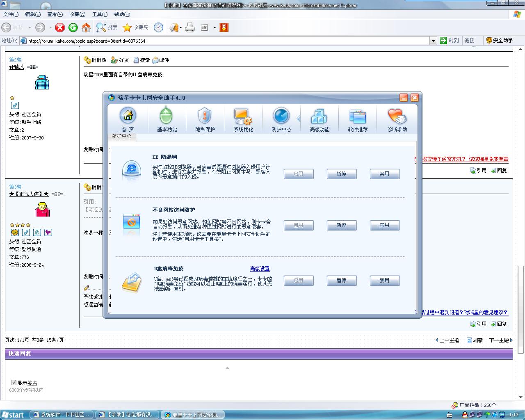Image resolution: width=525 pixels, height=420 pixels.
Task: Add 2nd floor poster as 好友
Action: (x=120, y=60)
